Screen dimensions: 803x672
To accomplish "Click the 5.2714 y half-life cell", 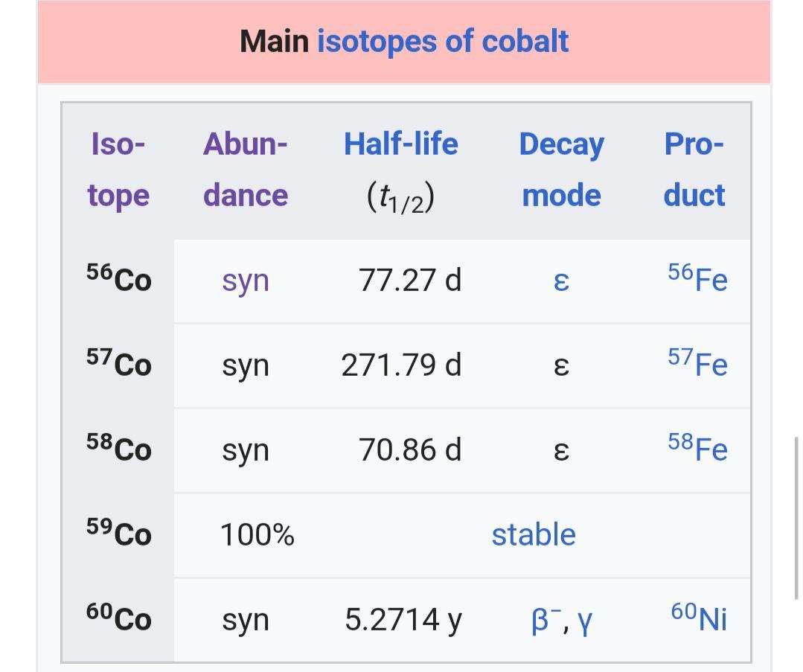I will (x=403, y=619).
